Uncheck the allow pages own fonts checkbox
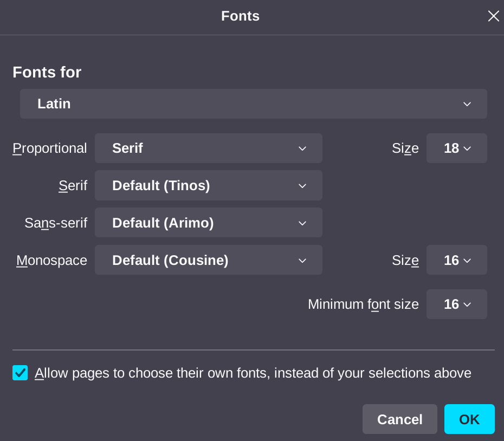Viewport: 504px width, 441px height. [20, 373]
